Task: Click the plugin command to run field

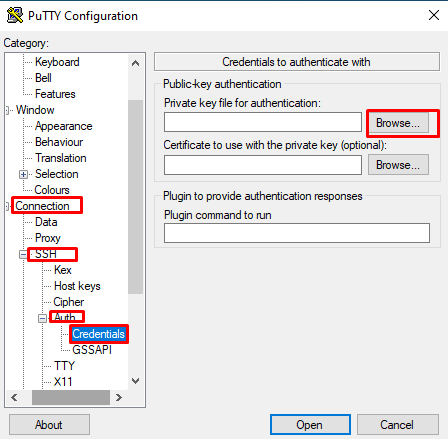Action: click(297, 233)
